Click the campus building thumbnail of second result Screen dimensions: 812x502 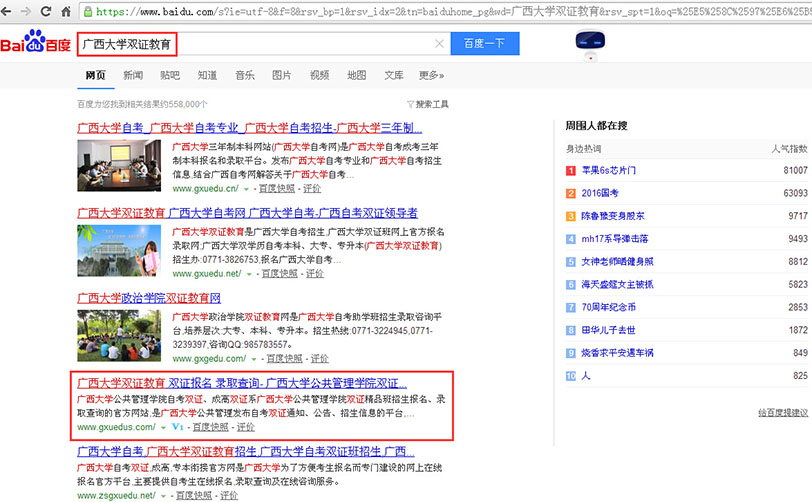pyautogui.click(x=119, y=250)
